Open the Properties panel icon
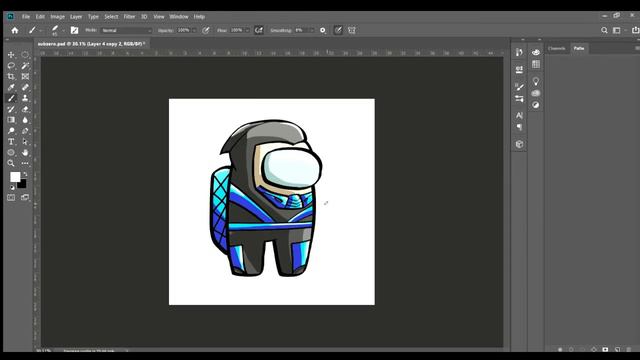Image resolution: width=640 pixels, height=360 pixels. [x=519, y=69]
